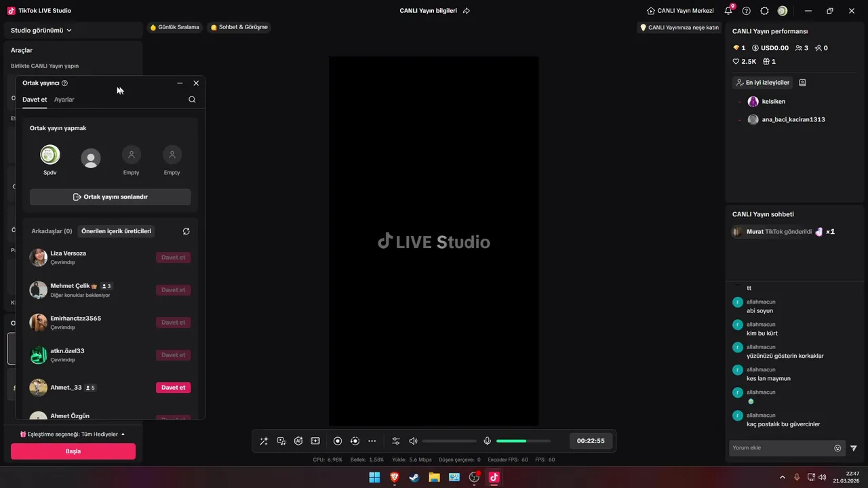868x488 pixels.
Task: Open the settings gear in title bar
Action: pyautogui.click(x=764, y=11)
